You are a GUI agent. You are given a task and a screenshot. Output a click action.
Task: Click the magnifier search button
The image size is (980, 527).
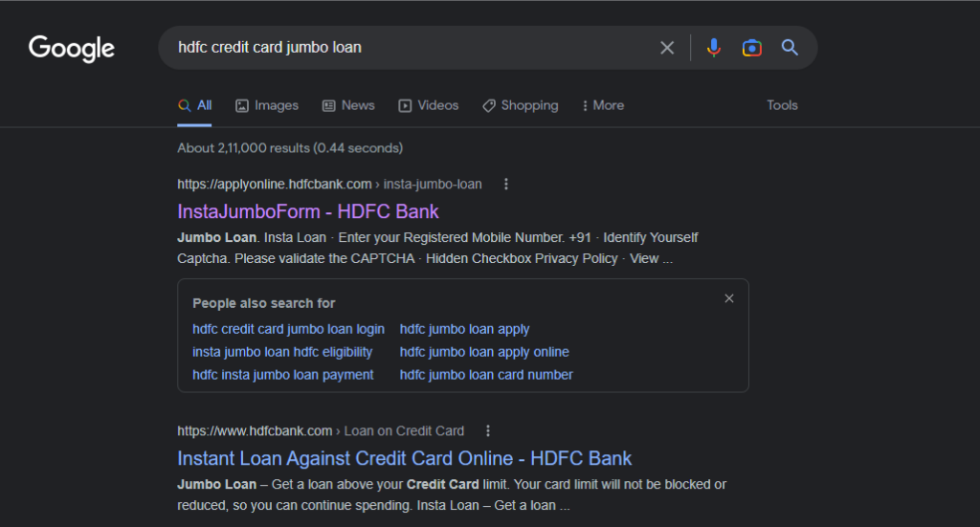790,48
